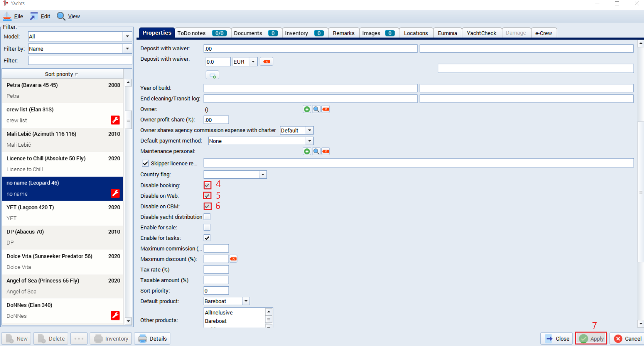Click the wrench icon on no name yacht
644x346 pixels.
[115, 193]
